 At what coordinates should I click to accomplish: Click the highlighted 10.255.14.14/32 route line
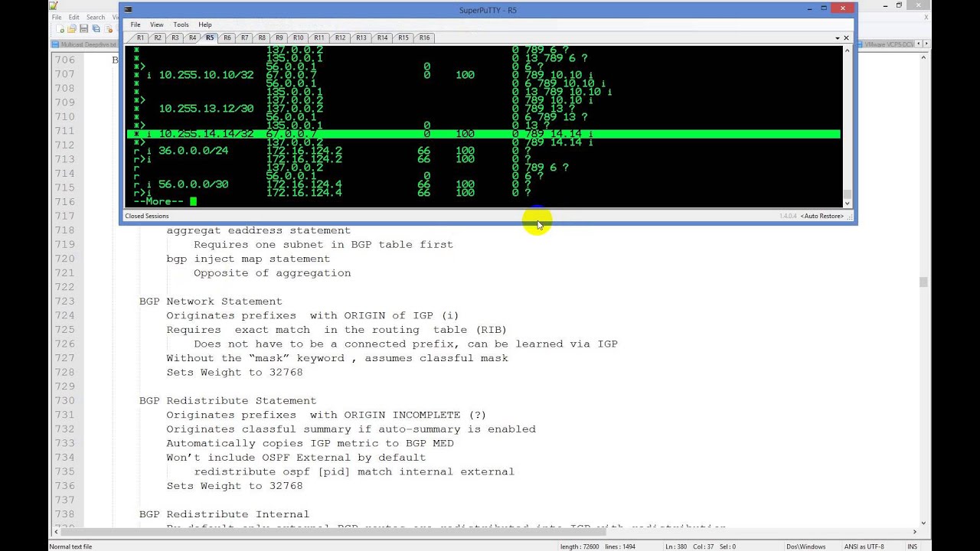pos(483,134)
